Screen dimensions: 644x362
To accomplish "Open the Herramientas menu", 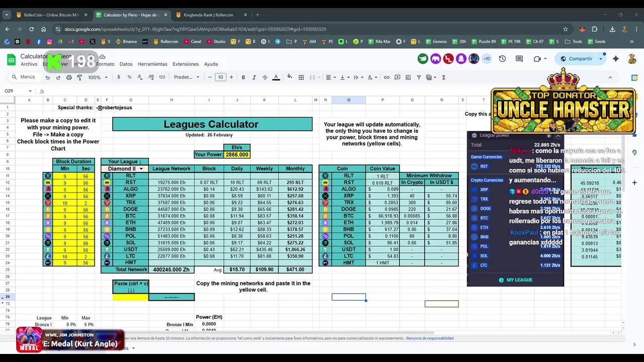I will 152,64.
